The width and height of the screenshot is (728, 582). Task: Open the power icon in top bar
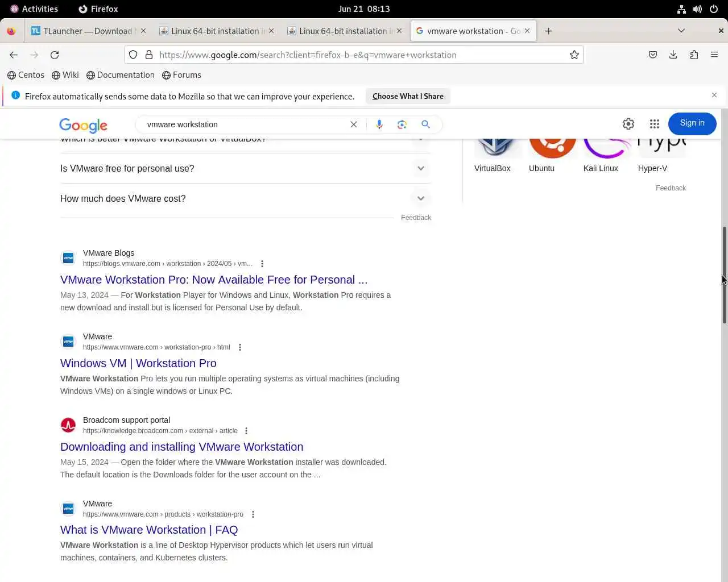713,9
